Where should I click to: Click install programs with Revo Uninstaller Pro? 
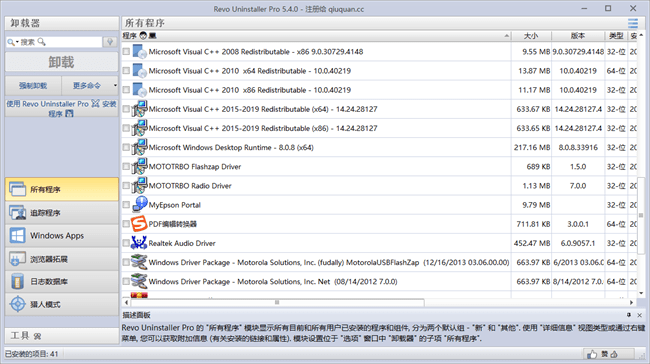click(62, 108)
